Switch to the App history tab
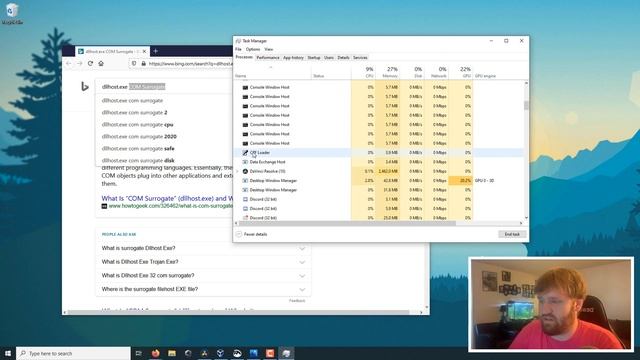 293,58
